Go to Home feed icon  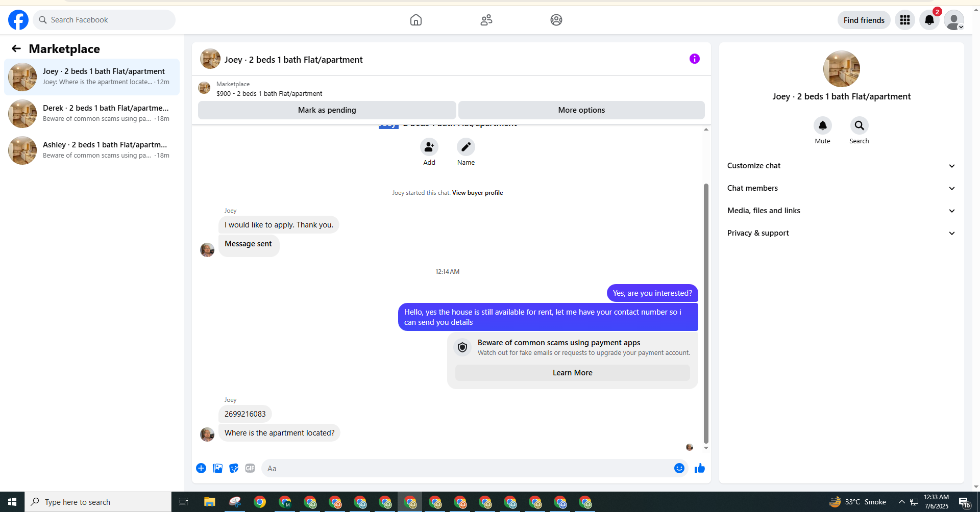[x=416, y=20]
